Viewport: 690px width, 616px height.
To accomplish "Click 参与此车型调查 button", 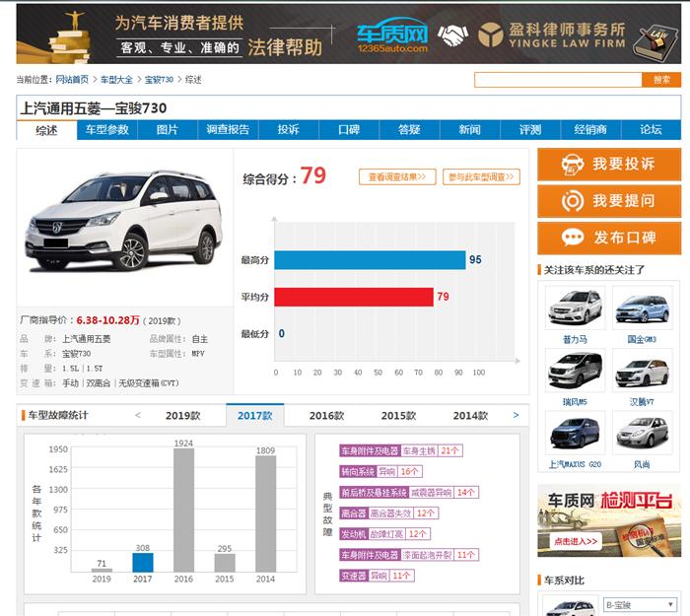I will click(x=481, y=176).
